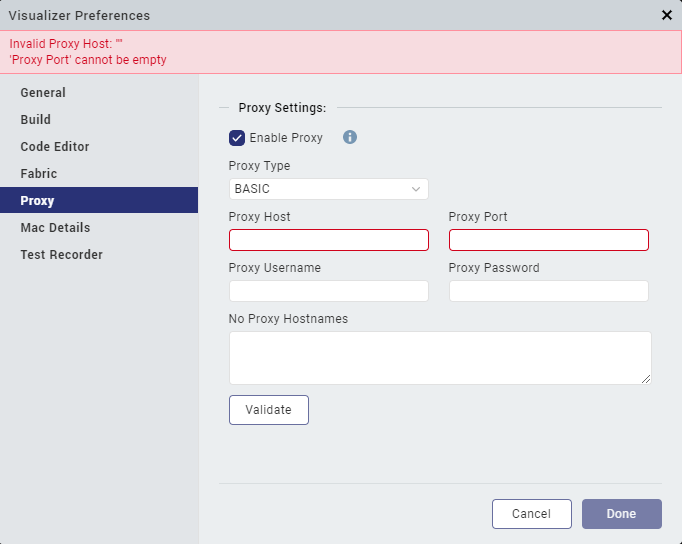Image resolution: width=682 pixels, height=544 pixels.
Task: Uncheck the Enable Proxy checkbox
Action: click(x=237, y=138)
